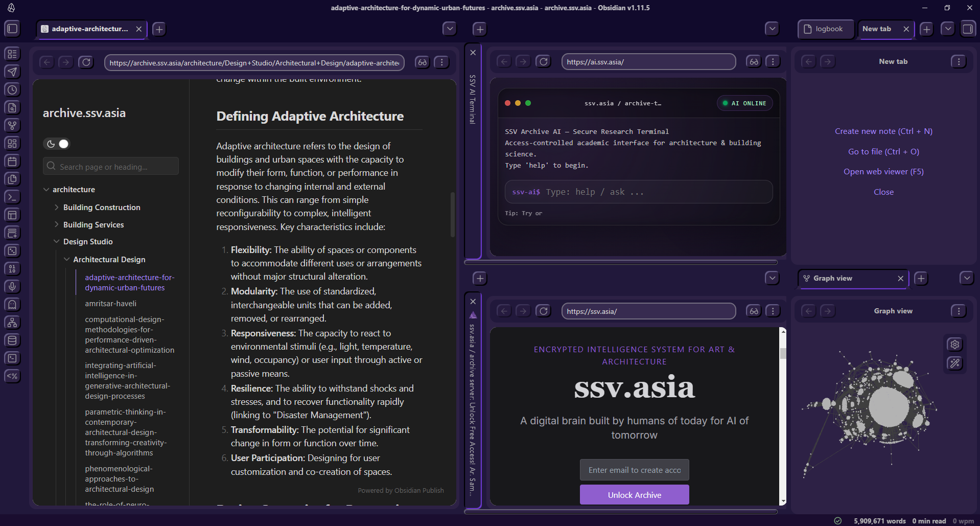This screenshot has width=980, height=526.
Task: Expand the Building Construction folder
Action: [x=57, y=208]
